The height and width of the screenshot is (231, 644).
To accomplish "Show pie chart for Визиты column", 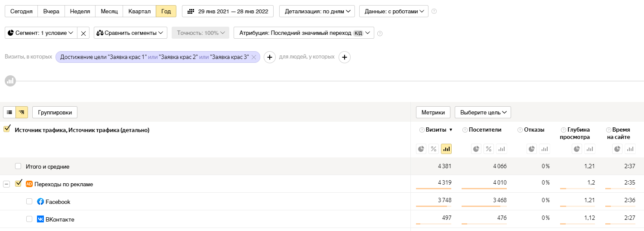I will pyautogui.click(x=421, y=149).
